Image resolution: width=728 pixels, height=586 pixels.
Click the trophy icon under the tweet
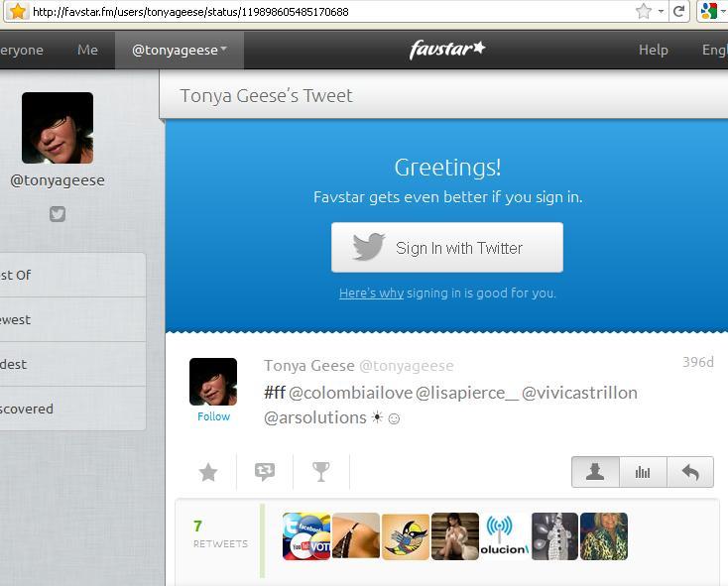pos(320,472)
